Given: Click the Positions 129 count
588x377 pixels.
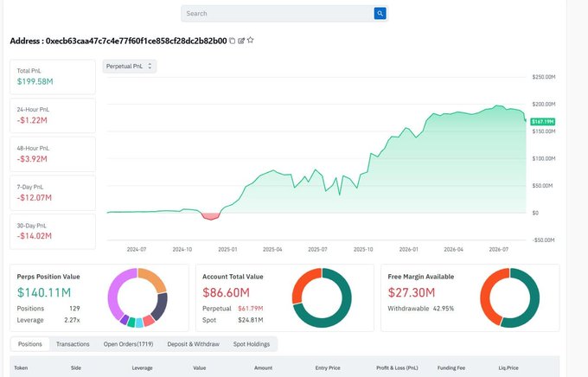Looking at the screenshot, I should (x=74, y=309).
